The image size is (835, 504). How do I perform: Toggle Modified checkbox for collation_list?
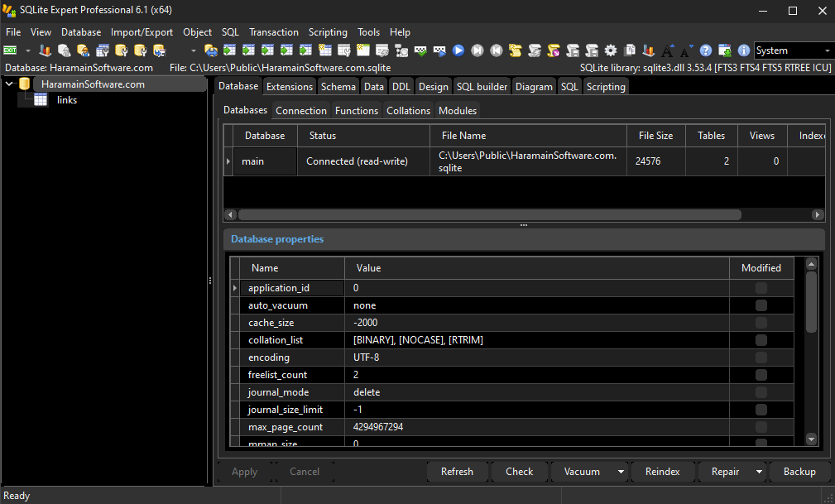click(x=761, y=340)
